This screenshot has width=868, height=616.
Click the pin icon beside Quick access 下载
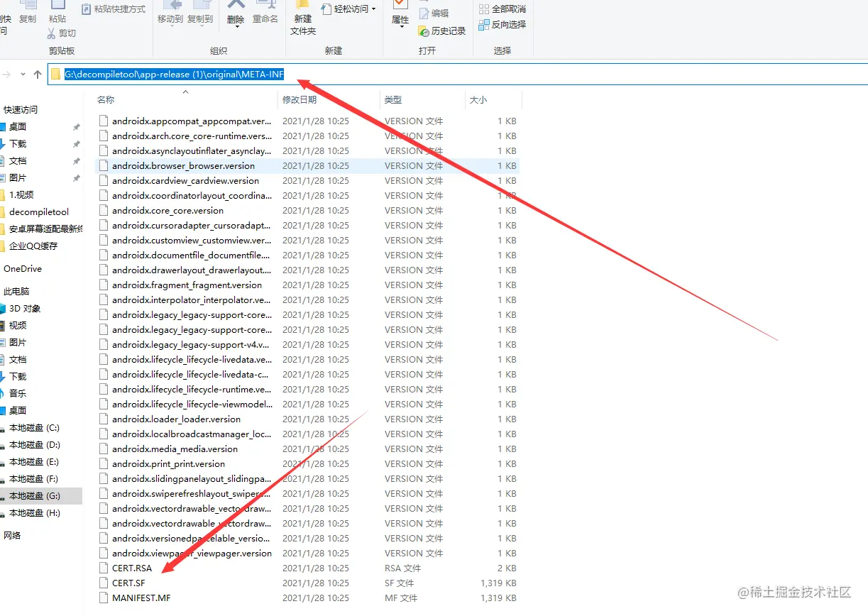[x=77, y=144]
